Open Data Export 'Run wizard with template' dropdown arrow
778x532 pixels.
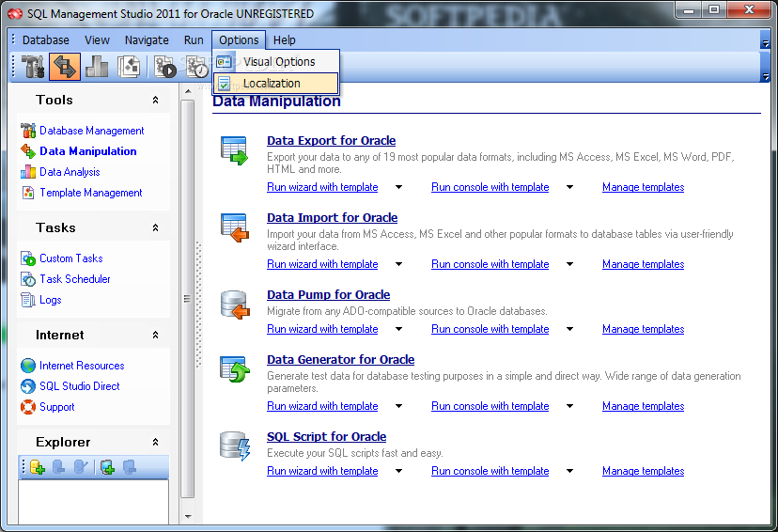coord(399,187)
